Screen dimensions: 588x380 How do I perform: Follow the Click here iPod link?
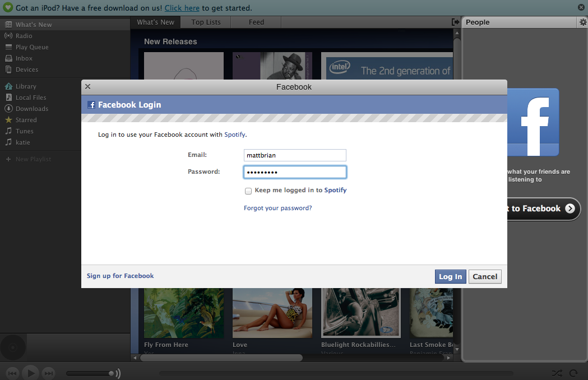click(182, 8)
